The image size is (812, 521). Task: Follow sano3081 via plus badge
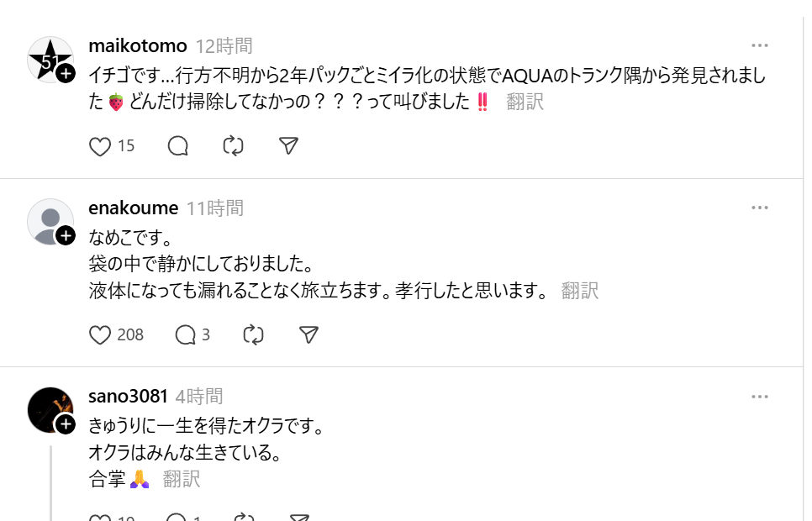tap(66, 424)
